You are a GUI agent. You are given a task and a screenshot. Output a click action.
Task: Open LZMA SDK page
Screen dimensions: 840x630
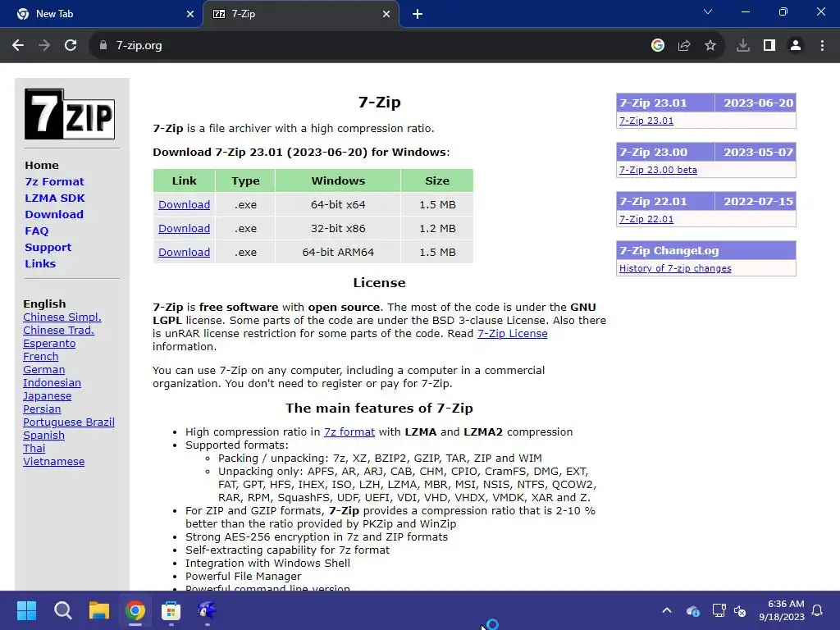pos(55,198)
